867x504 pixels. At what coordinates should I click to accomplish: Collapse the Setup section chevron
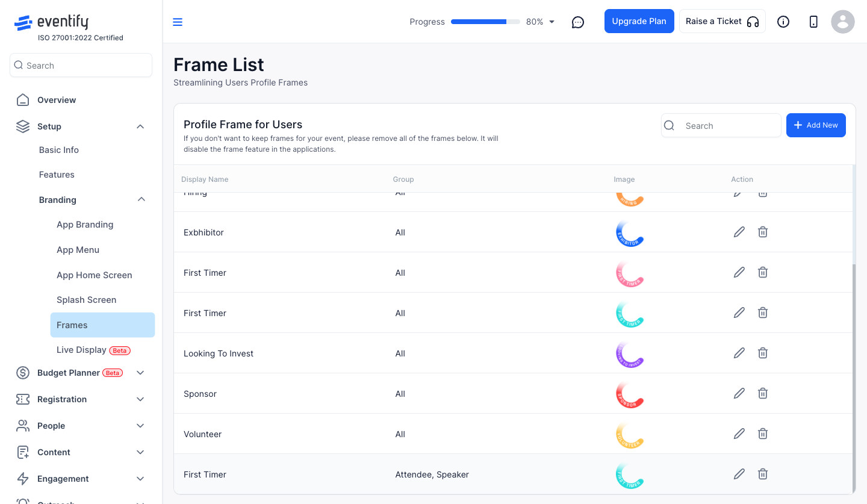click(x=140, y=126)
